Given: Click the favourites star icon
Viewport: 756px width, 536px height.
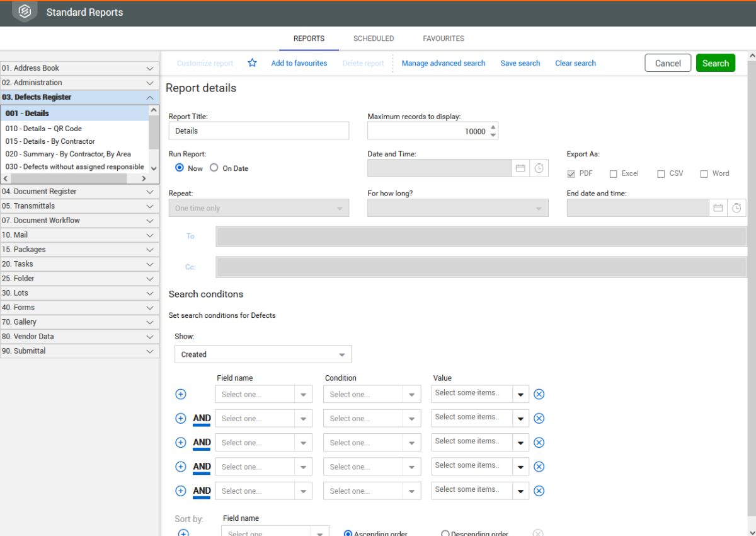Looking at the screenshot, I should (252, 63).
